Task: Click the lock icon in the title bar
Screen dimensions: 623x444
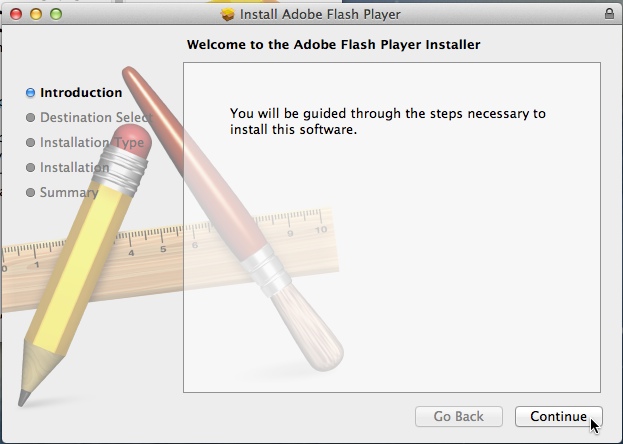Action: (610, 14)
